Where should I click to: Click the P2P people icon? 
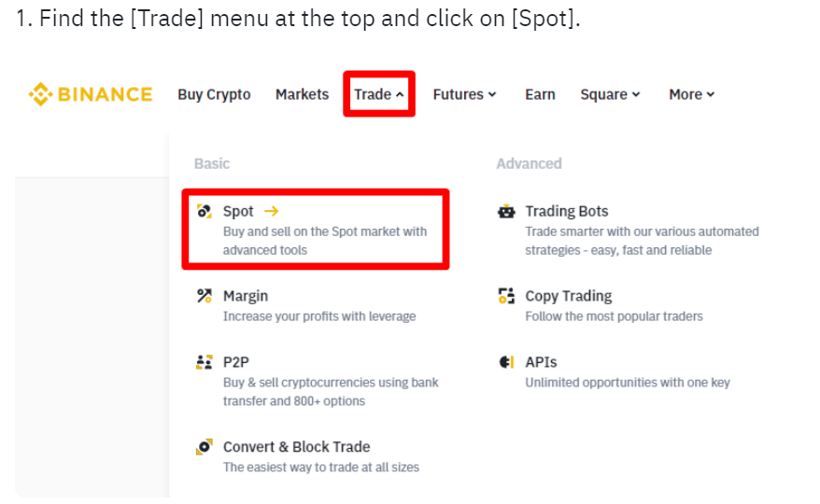click(x=204, y=362)
